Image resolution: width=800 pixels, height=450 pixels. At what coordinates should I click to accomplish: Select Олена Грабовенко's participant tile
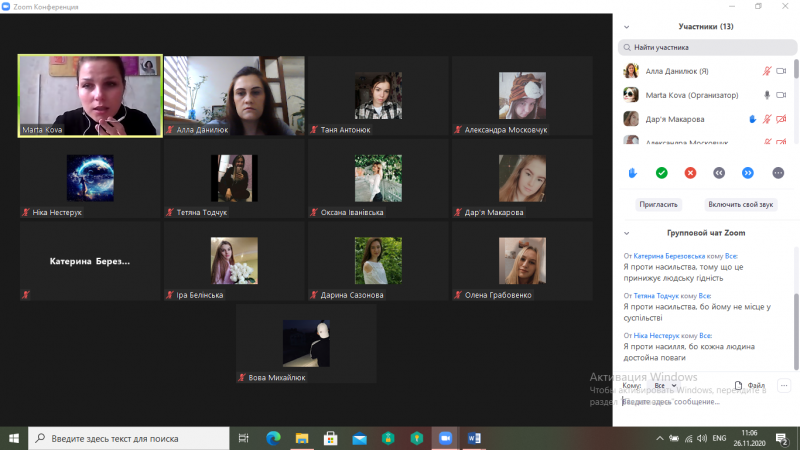[x=522, y=261]
